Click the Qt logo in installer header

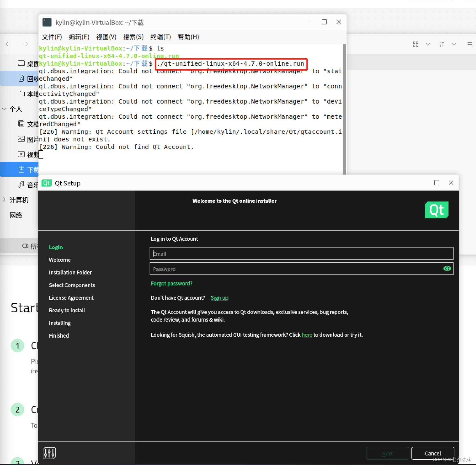tap(436, 210)
